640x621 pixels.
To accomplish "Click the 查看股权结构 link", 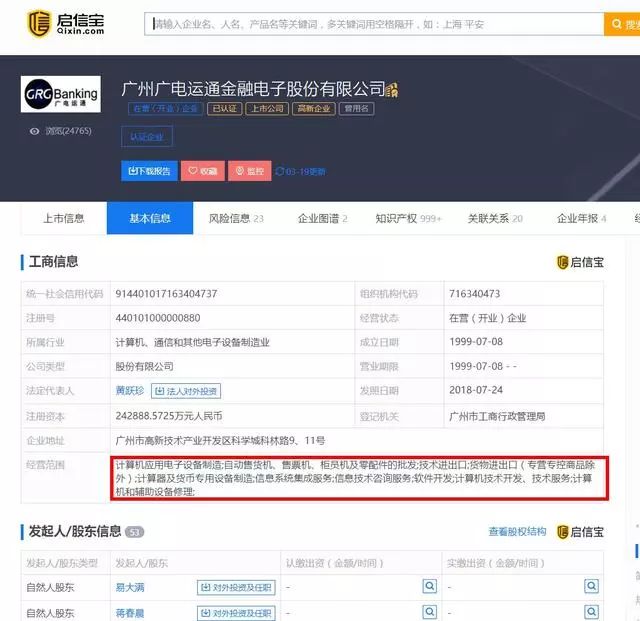I will pyautogui.click(x=517, y=531).
